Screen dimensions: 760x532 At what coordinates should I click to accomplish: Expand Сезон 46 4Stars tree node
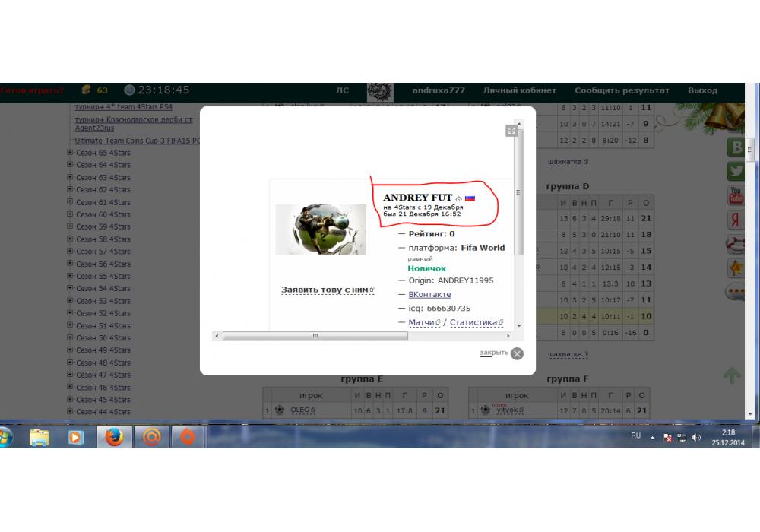tap(70, 387)
